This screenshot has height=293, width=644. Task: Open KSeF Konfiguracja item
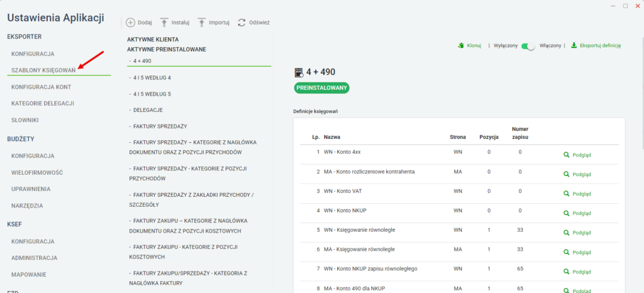[x=33, y=241]
